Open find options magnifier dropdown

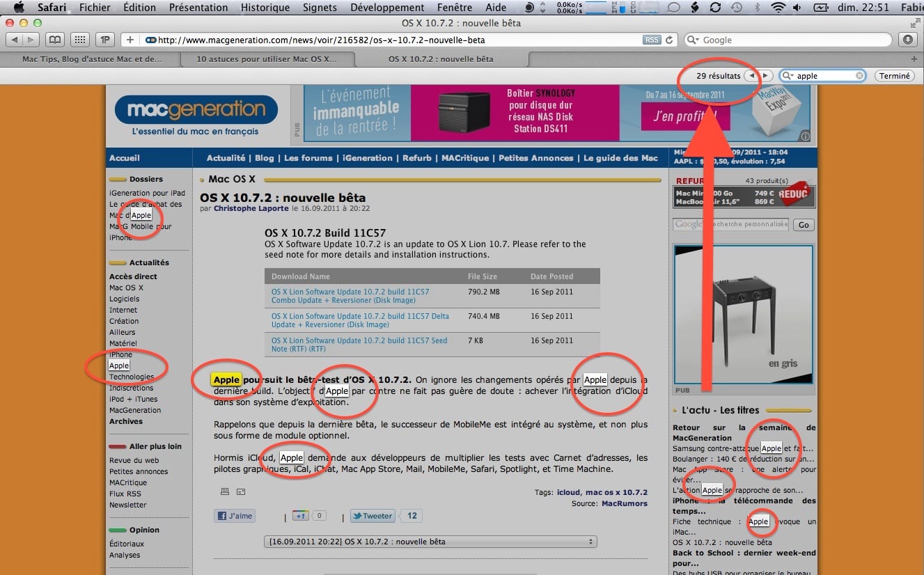pyautogui.click(x=788, y=76)
